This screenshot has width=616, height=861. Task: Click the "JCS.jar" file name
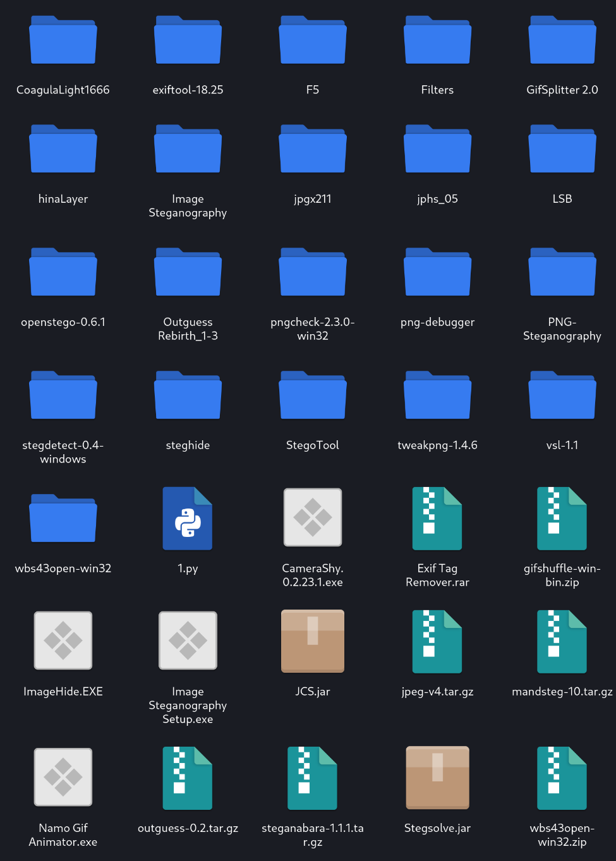point(313,692)
